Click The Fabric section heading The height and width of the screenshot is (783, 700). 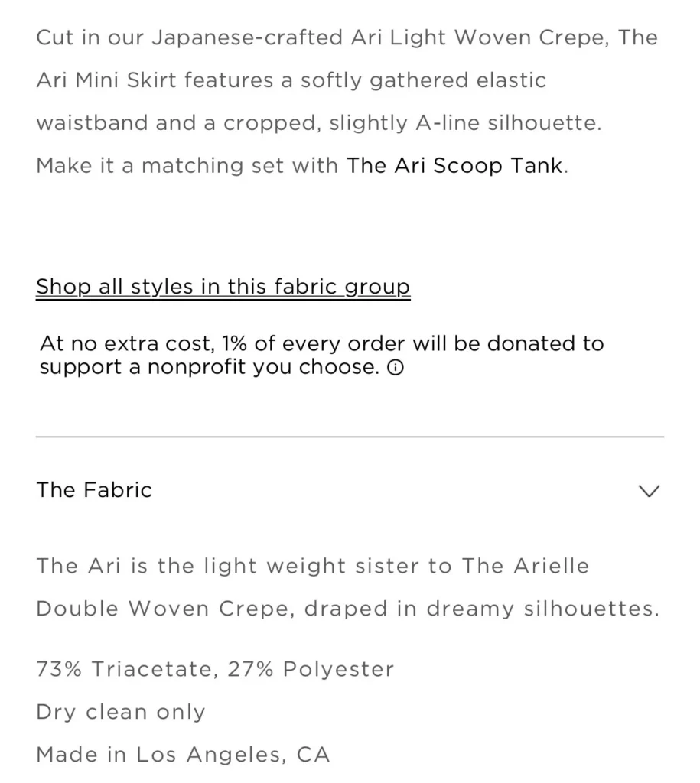pyautogui.click(x=94, y=490)
